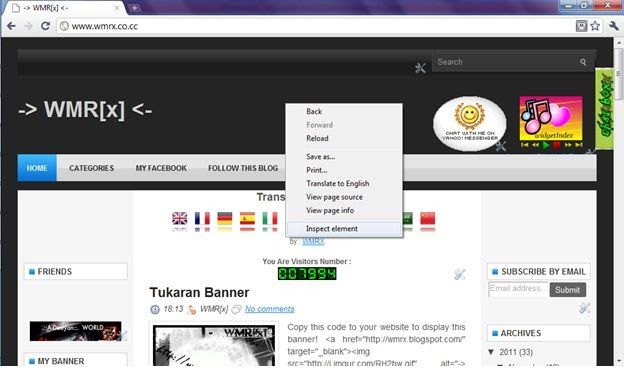Click the wrench edit icon beside the search box

click(420, 68)
